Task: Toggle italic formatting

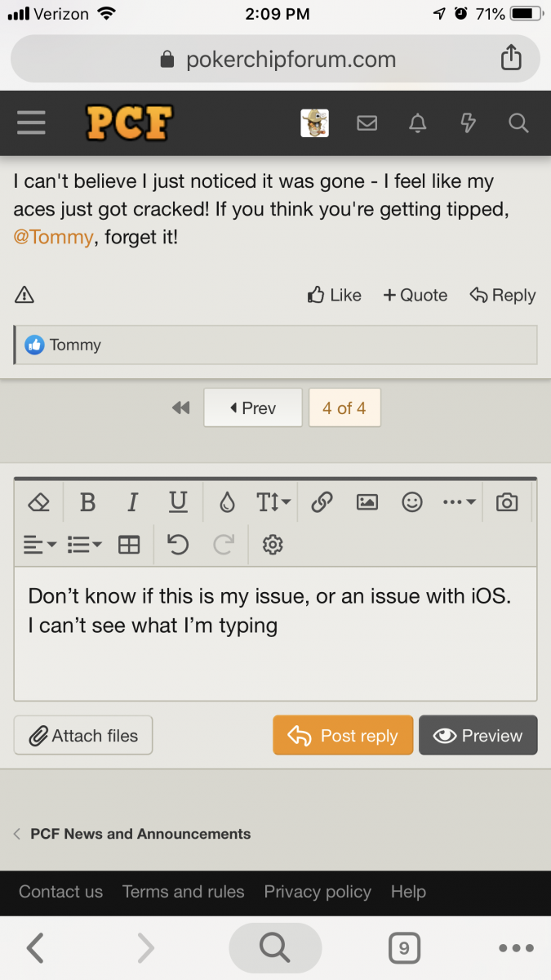Action: tap(132, 502)
